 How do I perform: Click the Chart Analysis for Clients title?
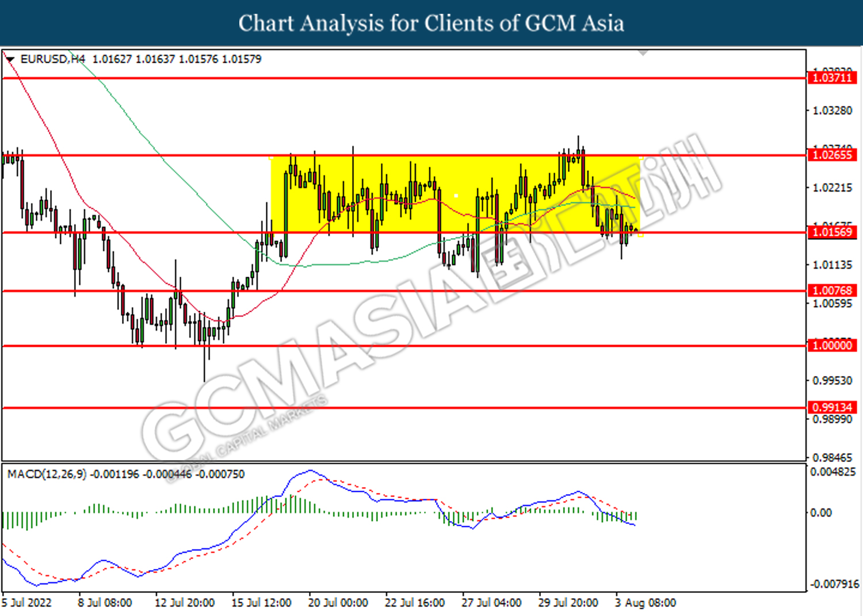point(431,23)
